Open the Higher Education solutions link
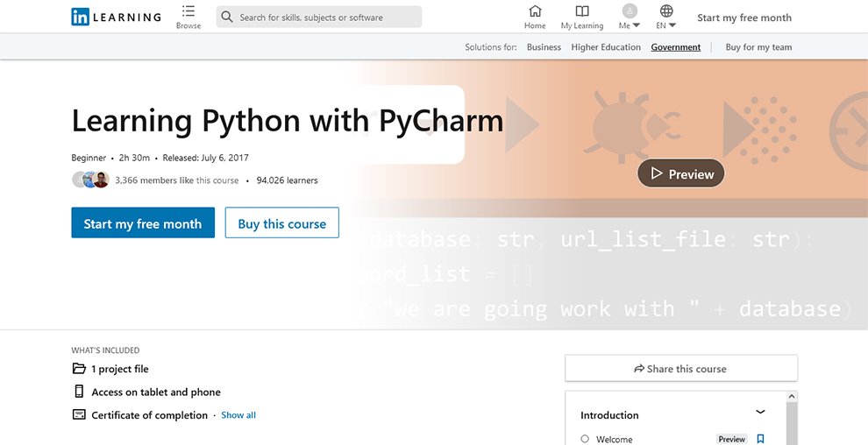Viewport: 868px width, 445px height. [x=606, y=47]
